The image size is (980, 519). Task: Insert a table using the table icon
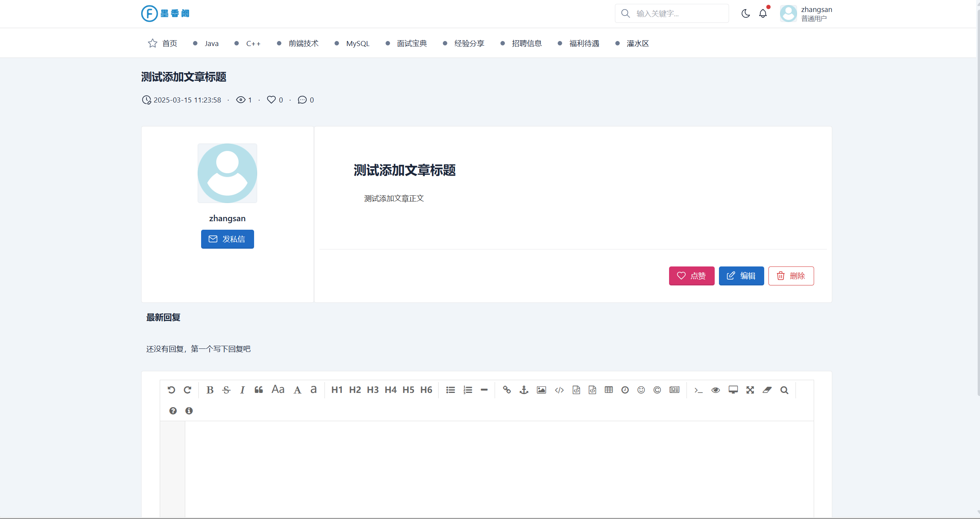(609, 390)
